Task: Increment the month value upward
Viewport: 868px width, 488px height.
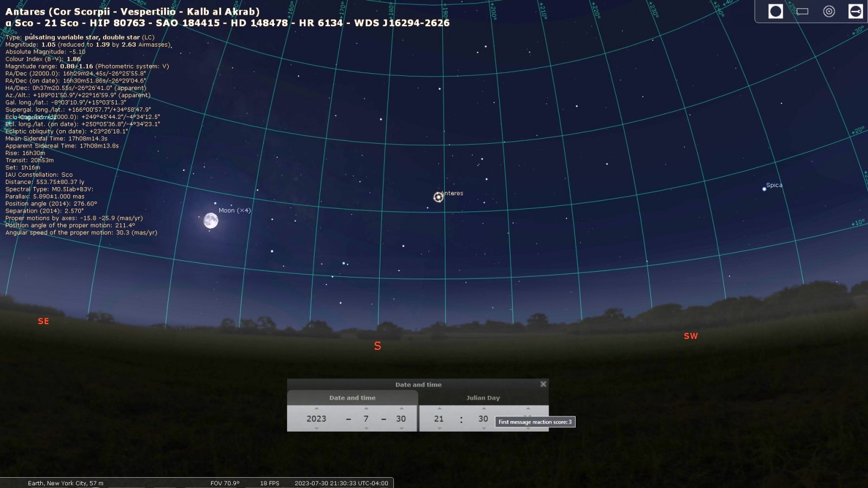Action: pyautogui.click(x=366, y=408)
